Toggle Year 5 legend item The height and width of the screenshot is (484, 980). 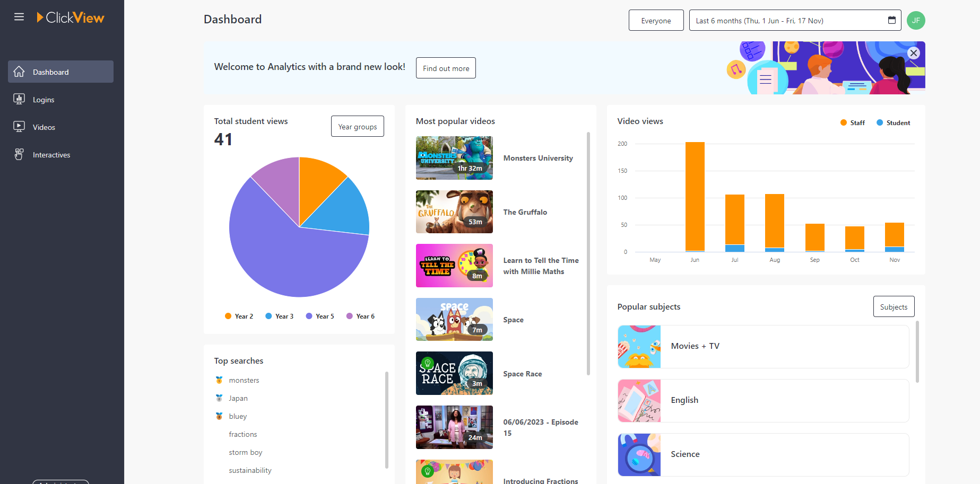(320, 316)
